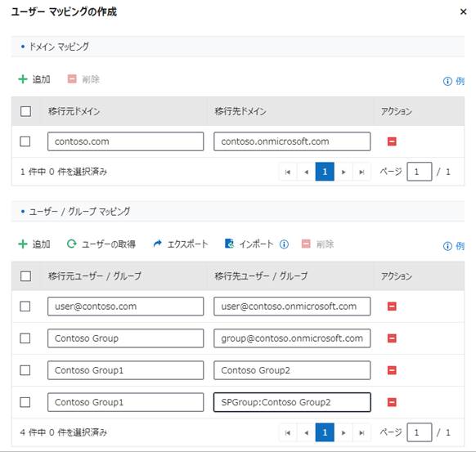Screen dimensions: 476x452
Task: Go to next page in user/group mapping pager
Action: click(x=344, y=432)
